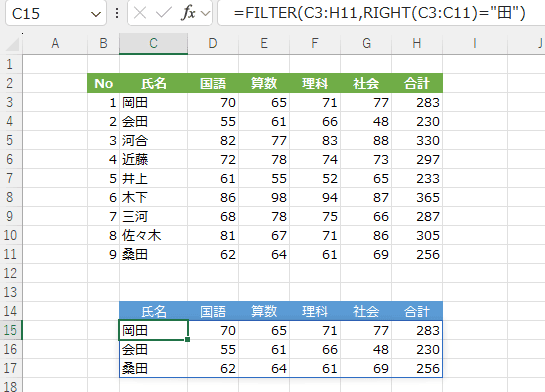
Task: Click the green 氏名 header cell
Action: (x=153, y=83)
